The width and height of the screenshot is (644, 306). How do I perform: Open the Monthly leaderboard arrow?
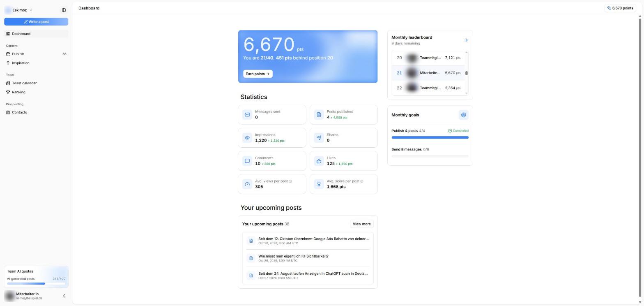466,40
